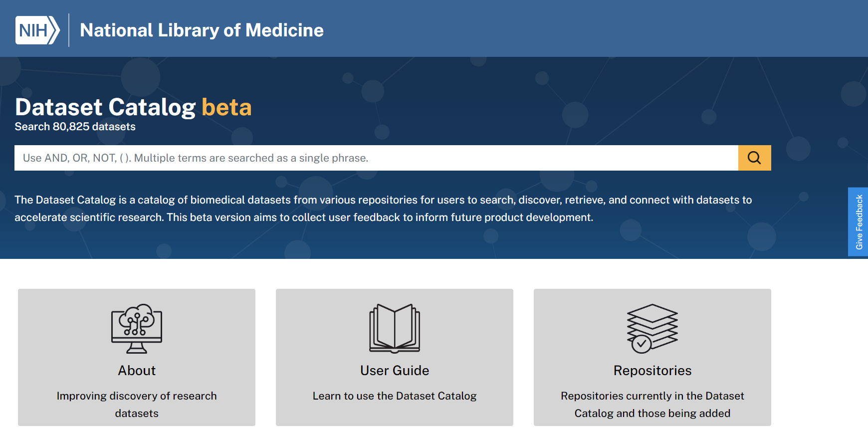Click the 'Search 80,825 datasets' subtitle

pos(75,127)
